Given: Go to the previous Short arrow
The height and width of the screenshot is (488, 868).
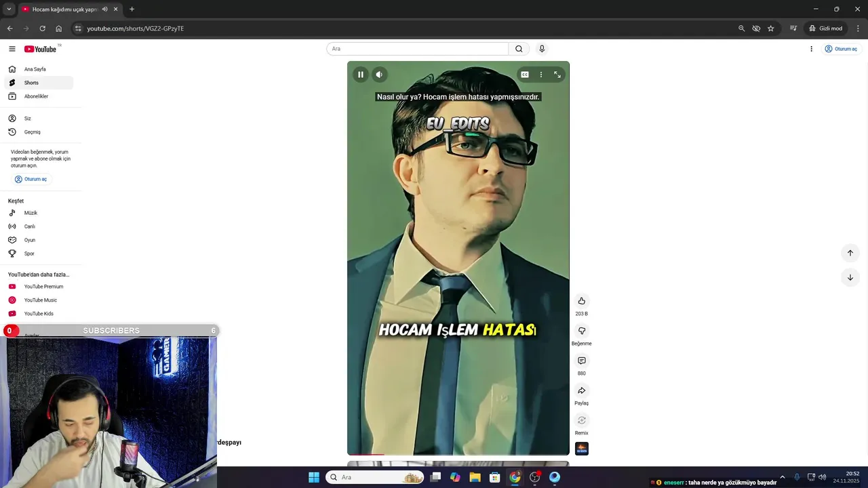Looking at the screenshot, I should [850, 253].
